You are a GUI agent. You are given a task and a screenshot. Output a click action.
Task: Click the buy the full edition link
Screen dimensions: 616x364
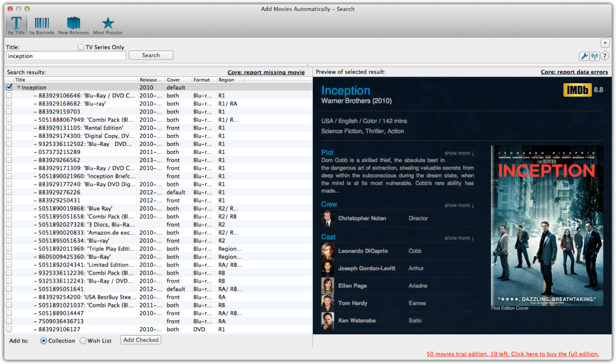point(513,354)
